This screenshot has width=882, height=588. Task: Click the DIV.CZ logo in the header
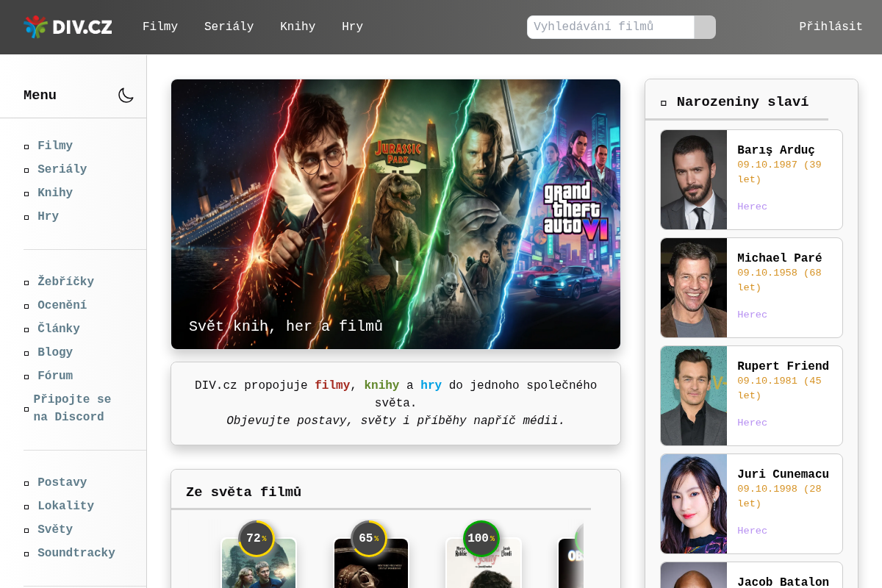coord(68,27)
